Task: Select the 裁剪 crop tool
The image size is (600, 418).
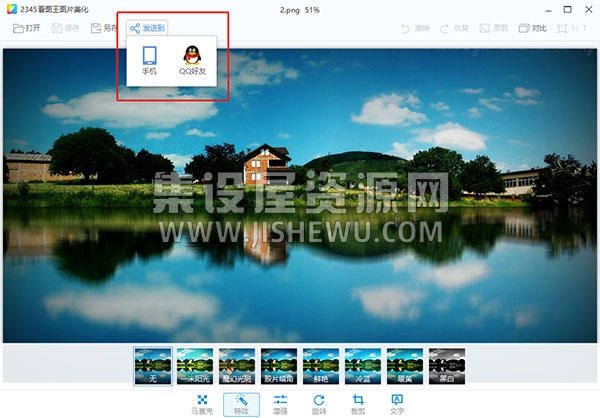Action: point(358,405)
